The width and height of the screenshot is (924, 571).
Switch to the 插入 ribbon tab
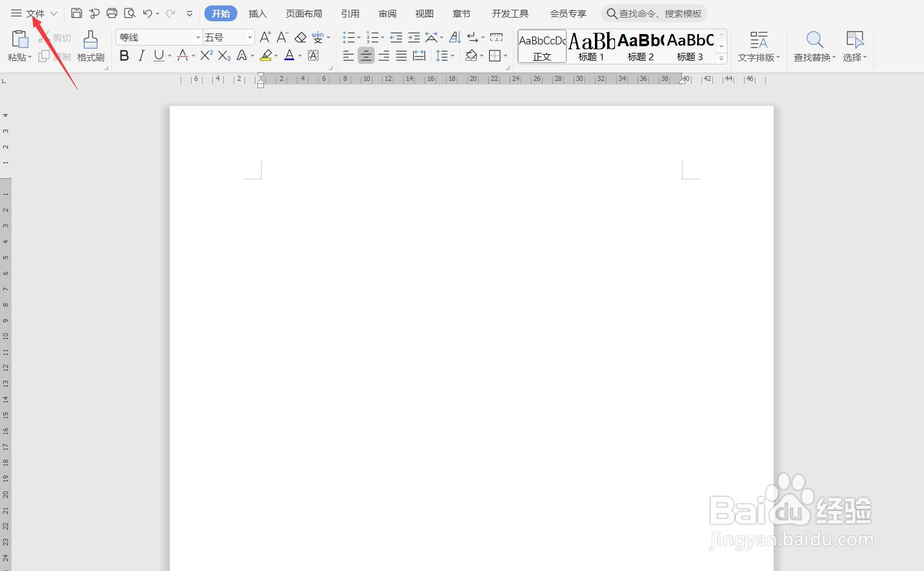(258, 13)
